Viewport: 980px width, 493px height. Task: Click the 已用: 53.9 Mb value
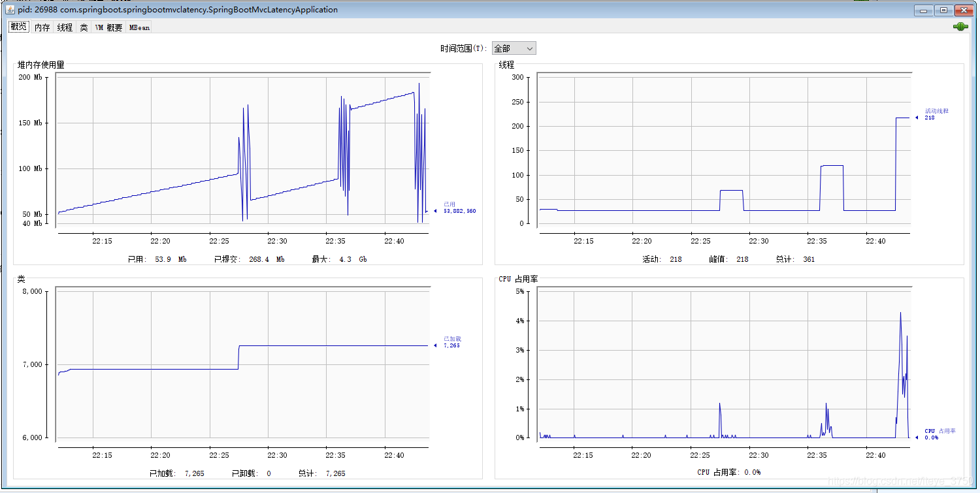(x=157, y=259)
